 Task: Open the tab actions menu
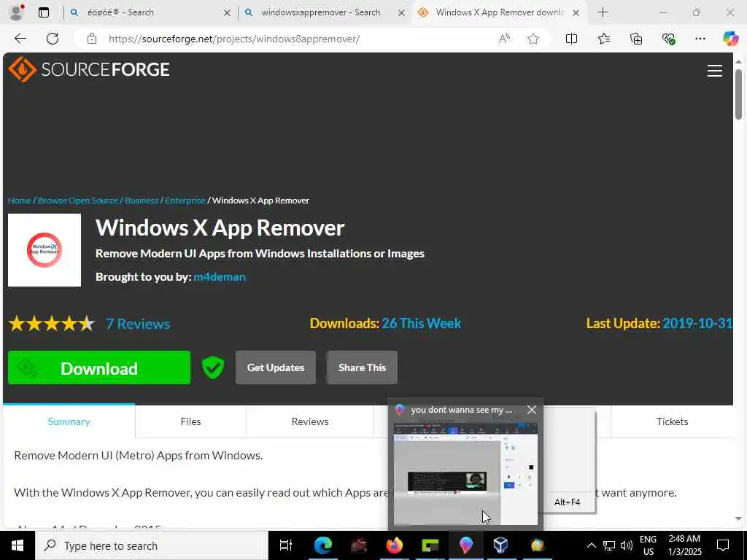tap(43, 12)
